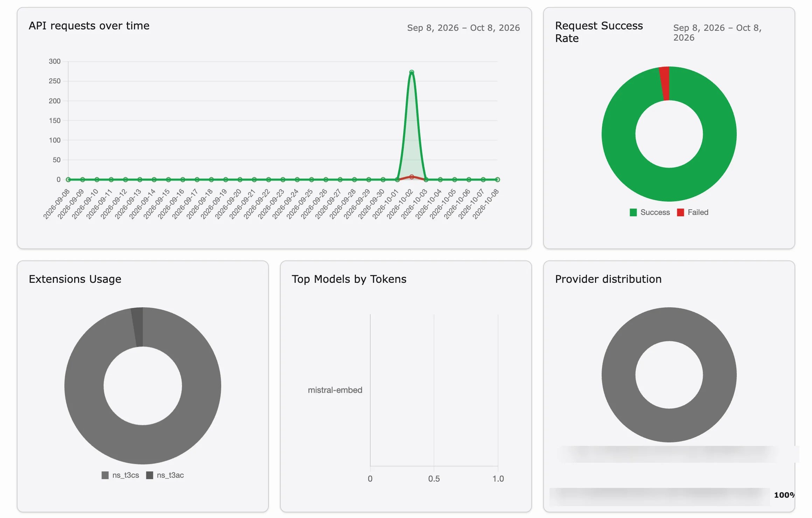Image resolution: width=812 pixels, height=518 pixels.
Task: Click the 'Success' legend text
Action: (655, 212)
